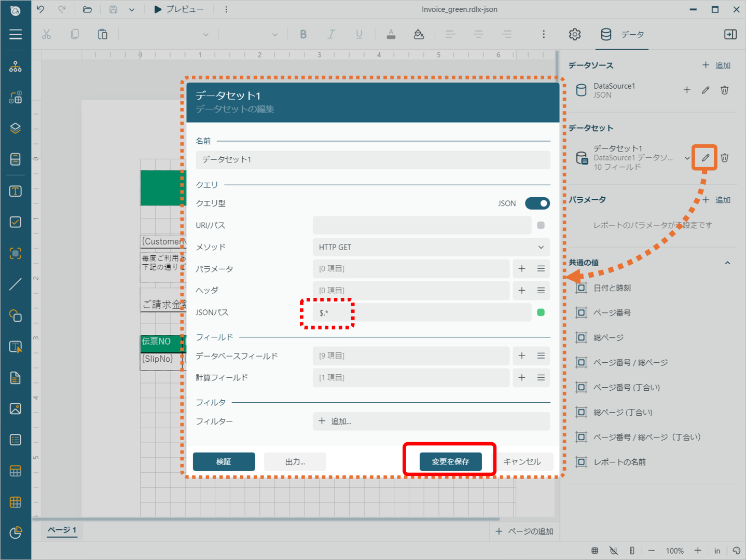Open the text color picker
This screenshot has height=560, width=746.
391,34
